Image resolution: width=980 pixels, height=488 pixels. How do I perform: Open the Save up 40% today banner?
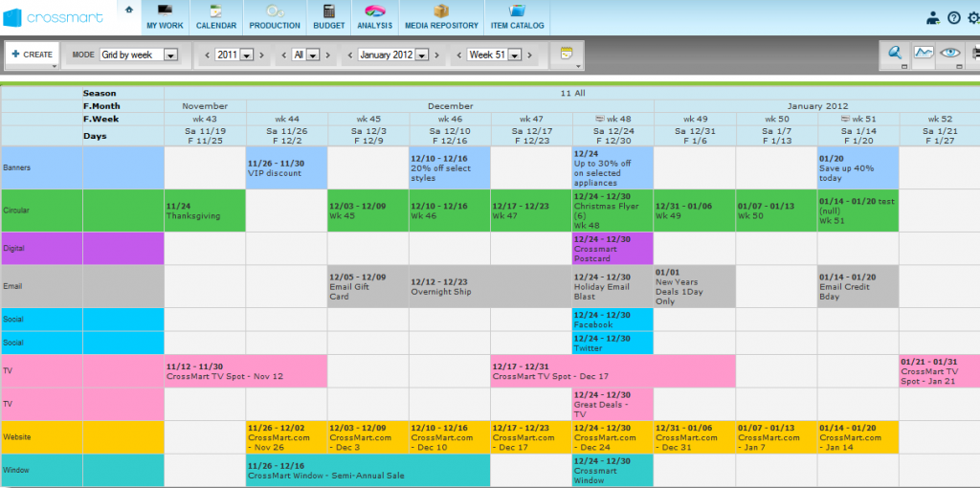858,168
